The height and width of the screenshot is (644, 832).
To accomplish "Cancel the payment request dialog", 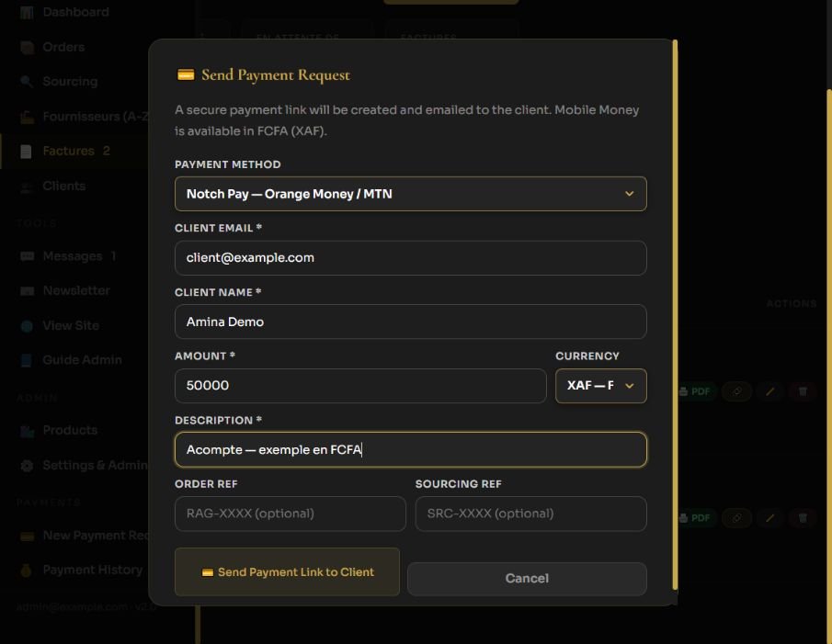I will pyautogui.click(x=527, y=578).
